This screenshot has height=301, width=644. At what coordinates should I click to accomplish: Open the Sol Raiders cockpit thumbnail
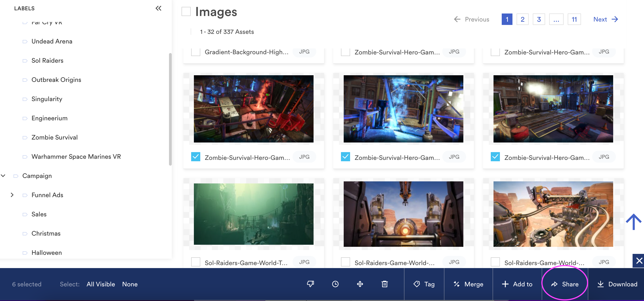(403, 214)
